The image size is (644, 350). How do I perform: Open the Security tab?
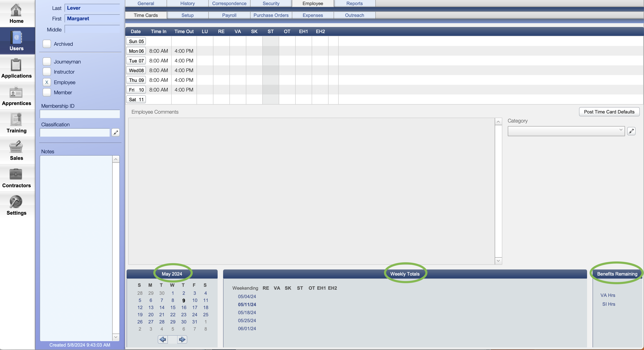tap(271, 4)
